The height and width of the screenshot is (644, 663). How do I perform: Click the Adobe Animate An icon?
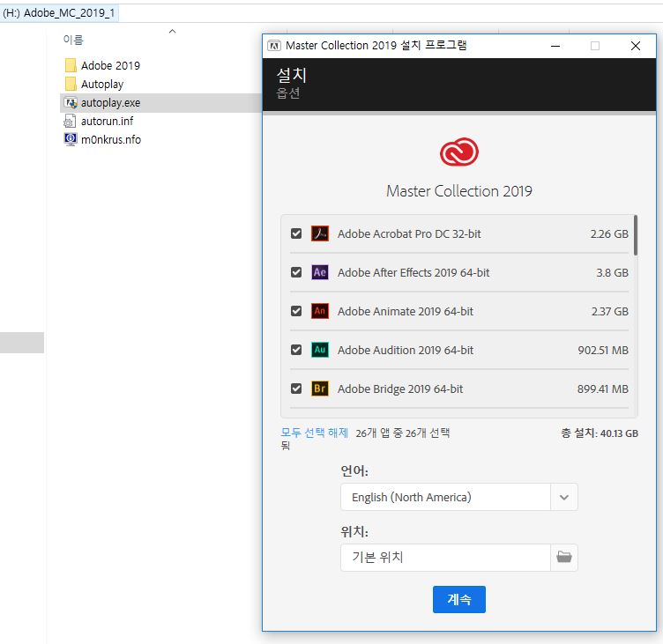point(320,311)
